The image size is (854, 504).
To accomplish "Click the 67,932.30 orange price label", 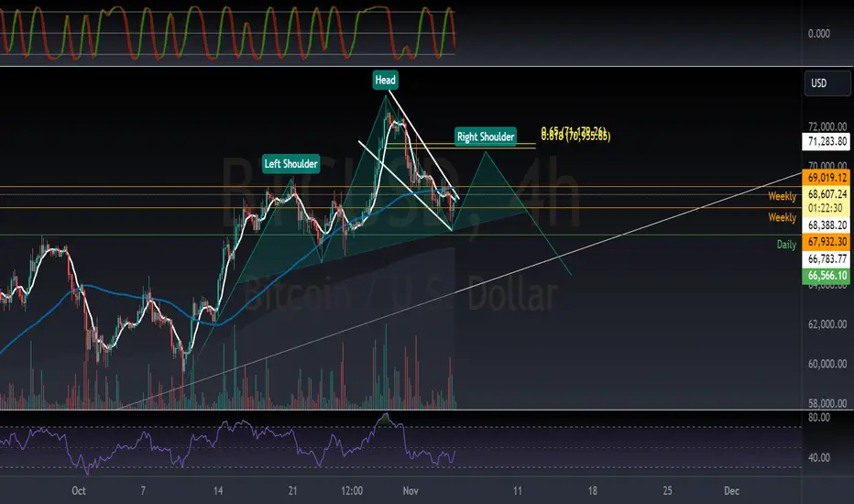I will point(827,241).
